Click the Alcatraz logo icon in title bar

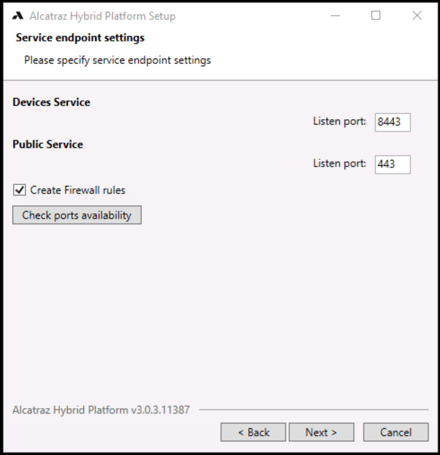(x=18, y=16)
